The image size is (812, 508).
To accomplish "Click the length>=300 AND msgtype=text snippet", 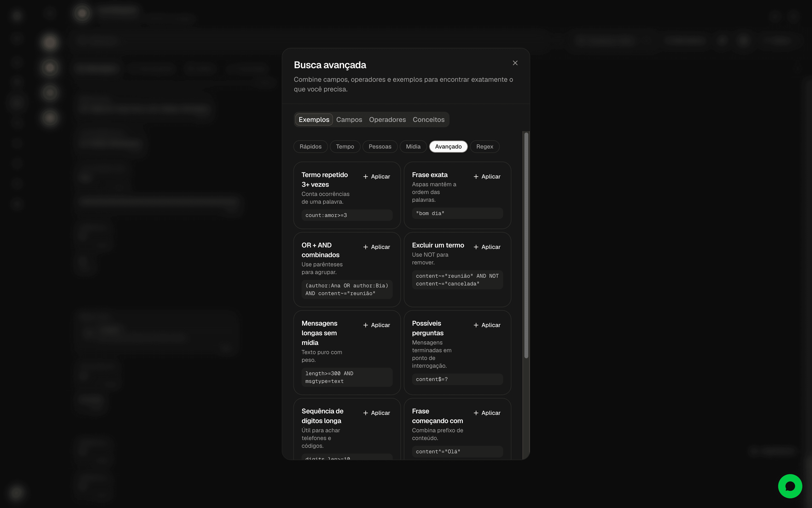I will click(347, 377).
